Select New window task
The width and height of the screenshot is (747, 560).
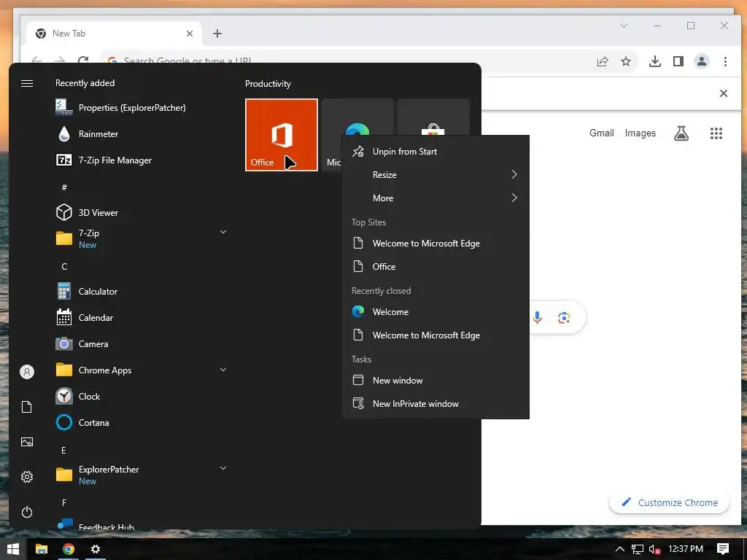pyautogui.click(x=436, y=380)
